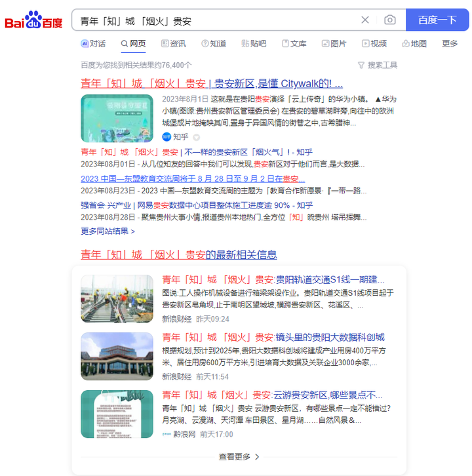Expand news with 查看更多
Screen dimensions: 472x476
pos(239,456)
